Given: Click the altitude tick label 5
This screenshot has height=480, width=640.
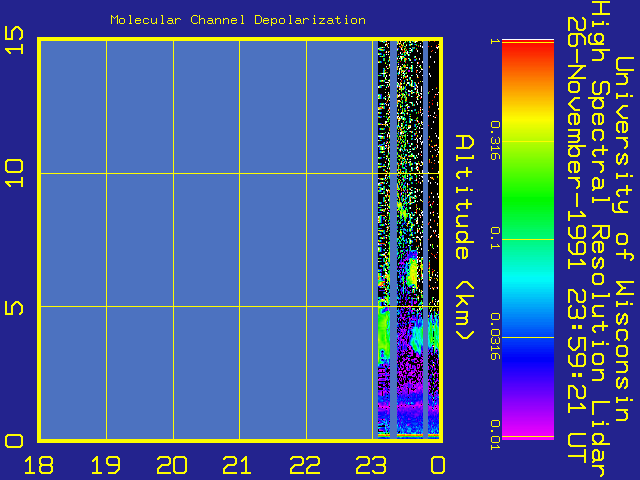Looking at the screenshot, I should (15, 308).
